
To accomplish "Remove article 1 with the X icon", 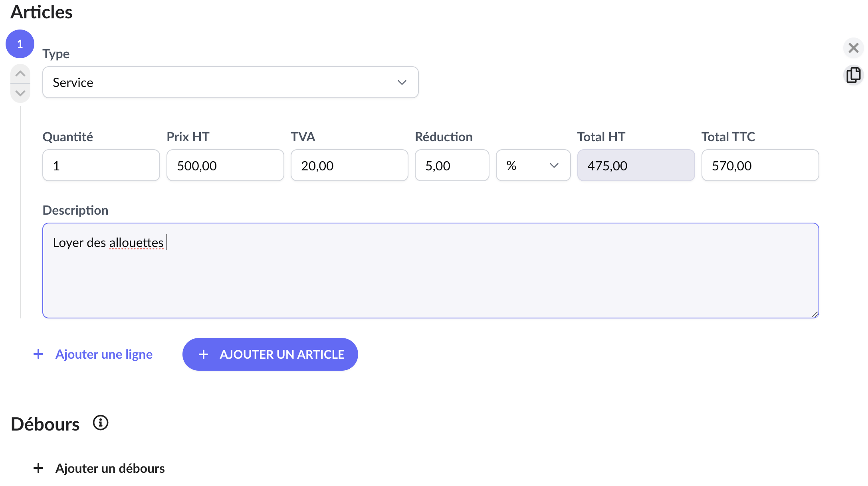I will 853,48.
